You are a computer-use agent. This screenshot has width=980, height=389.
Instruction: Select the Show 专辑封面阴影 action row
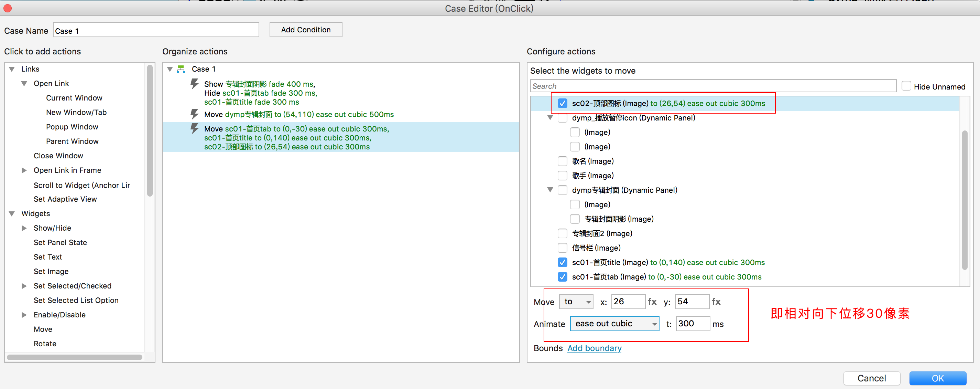(x=341, y=93)
